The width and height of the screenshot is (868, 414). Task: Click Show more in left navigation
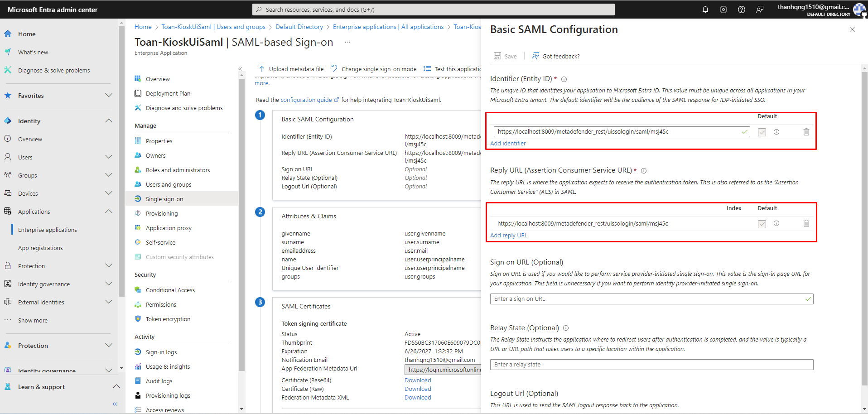(33, 320)
